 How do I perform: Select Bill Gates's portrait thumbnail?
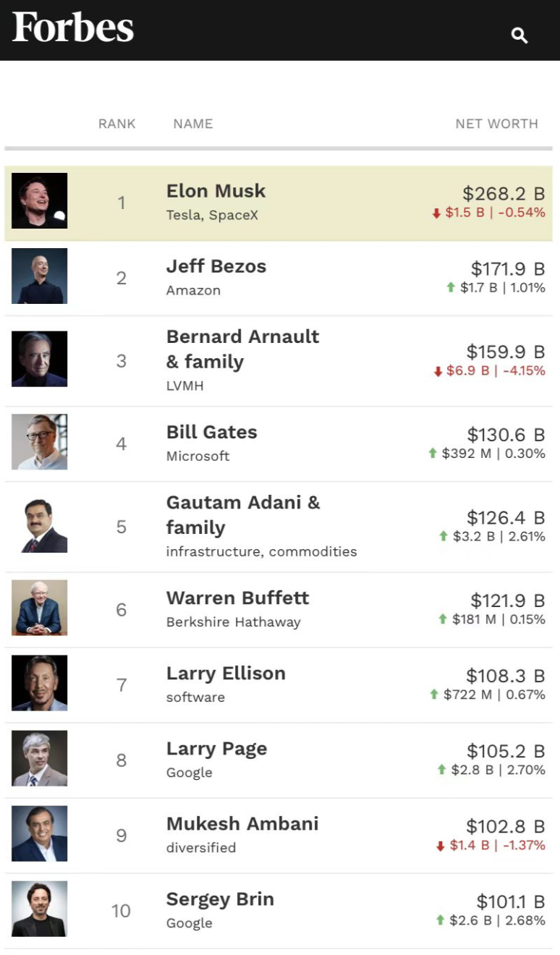point(40,442)
